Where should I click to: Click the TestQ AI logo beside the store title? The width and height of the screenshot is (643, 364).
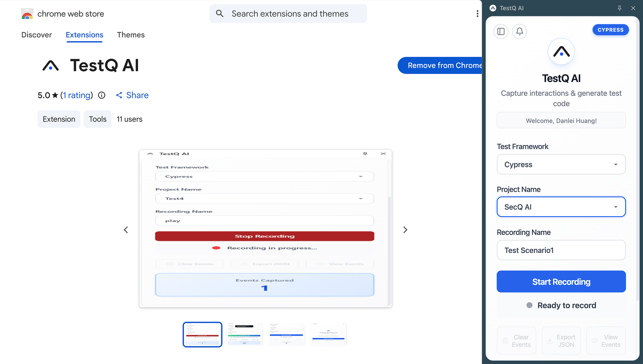[50, 66]
